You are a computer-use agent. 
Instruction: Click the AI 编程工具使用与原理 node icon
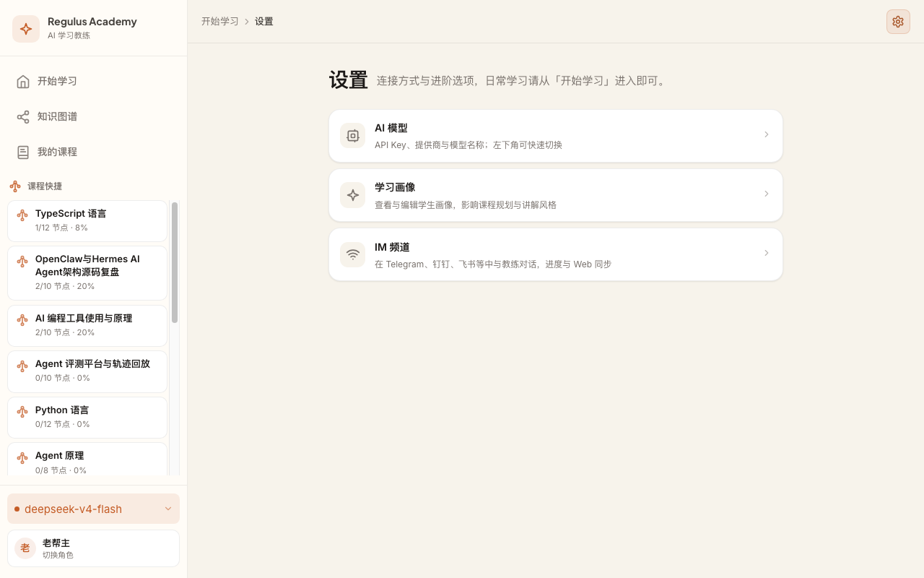(x=22, y=319)
